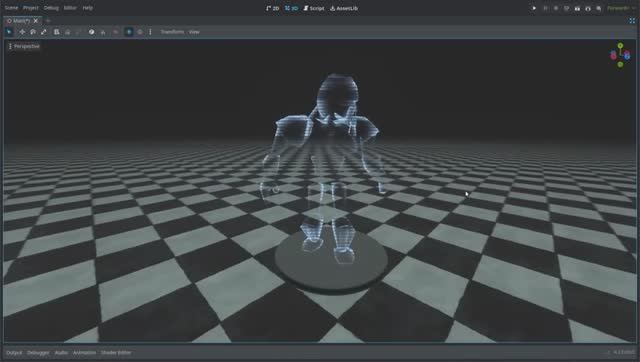The image size is (640, 362).
Task: Run a specific scene
Action: click(x=588, y=8)
